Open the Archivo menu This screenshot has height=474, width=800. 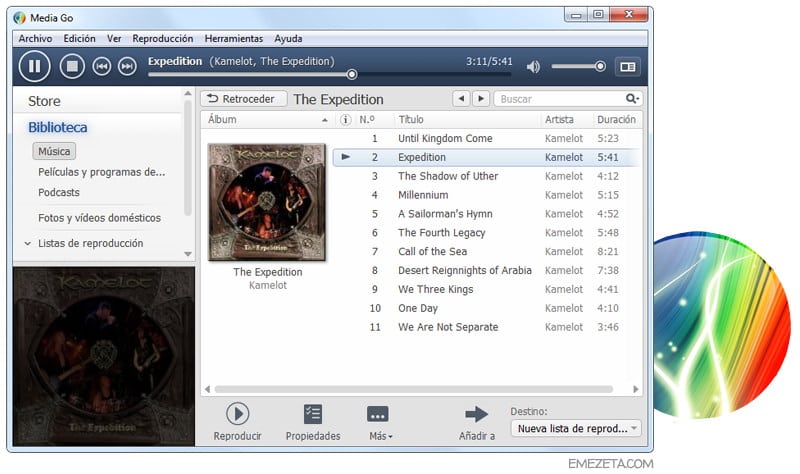click(x=35, y=38)
